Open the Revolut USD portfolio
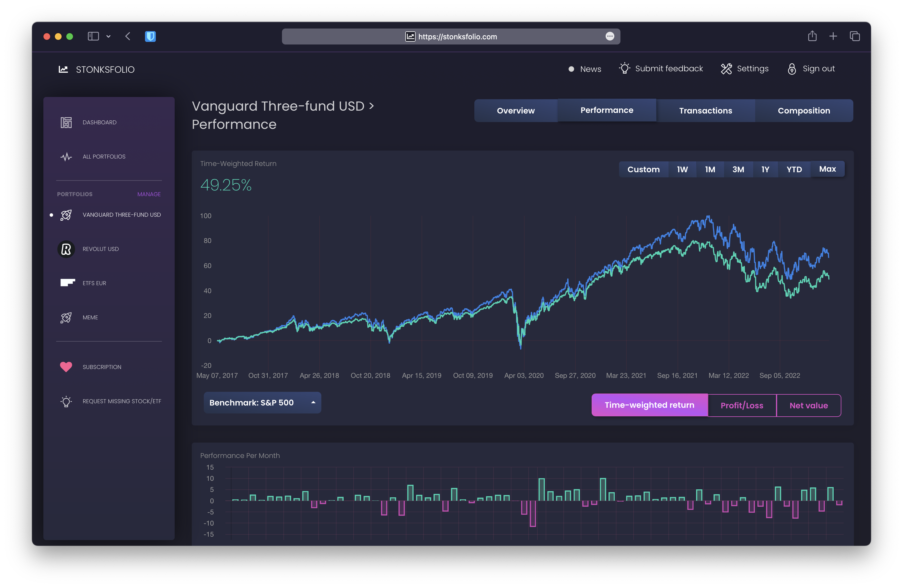This screenshot has width=903, height=588. [x=100, y=249]
